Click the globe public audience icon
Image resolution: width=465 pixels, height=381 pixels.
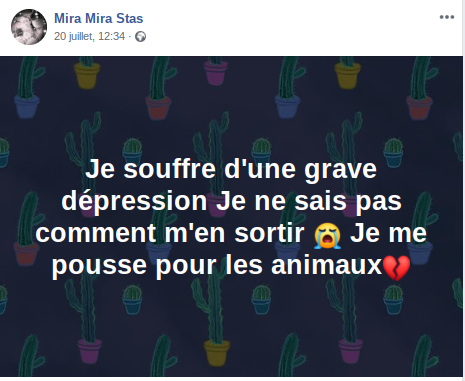point(140,36)
